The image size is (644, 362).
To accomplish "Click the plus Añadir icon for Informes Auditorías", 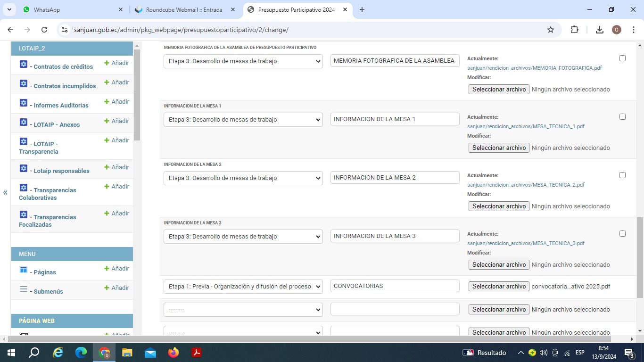I will (x=107, y=102).
